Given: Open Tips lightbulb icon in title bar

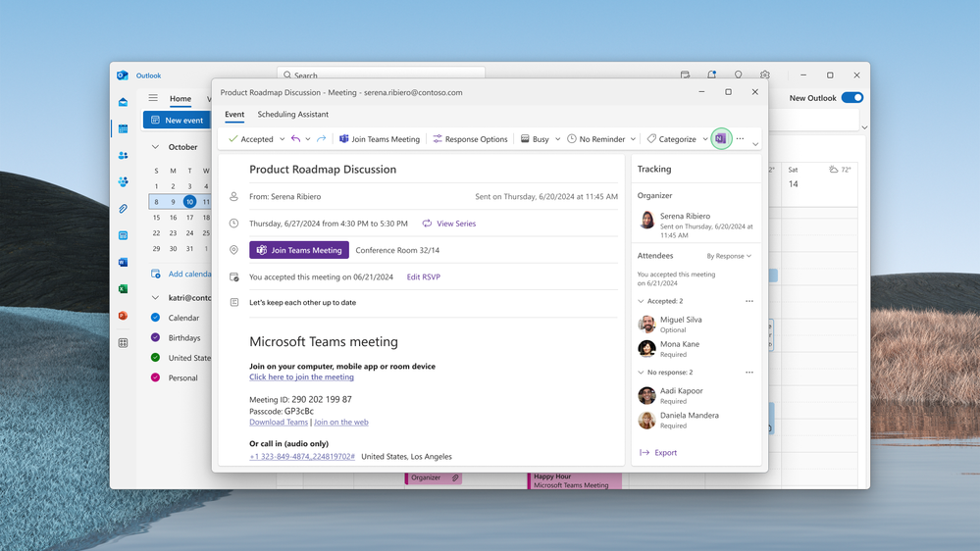Looking at the screenshot, I should coord(738,75).
